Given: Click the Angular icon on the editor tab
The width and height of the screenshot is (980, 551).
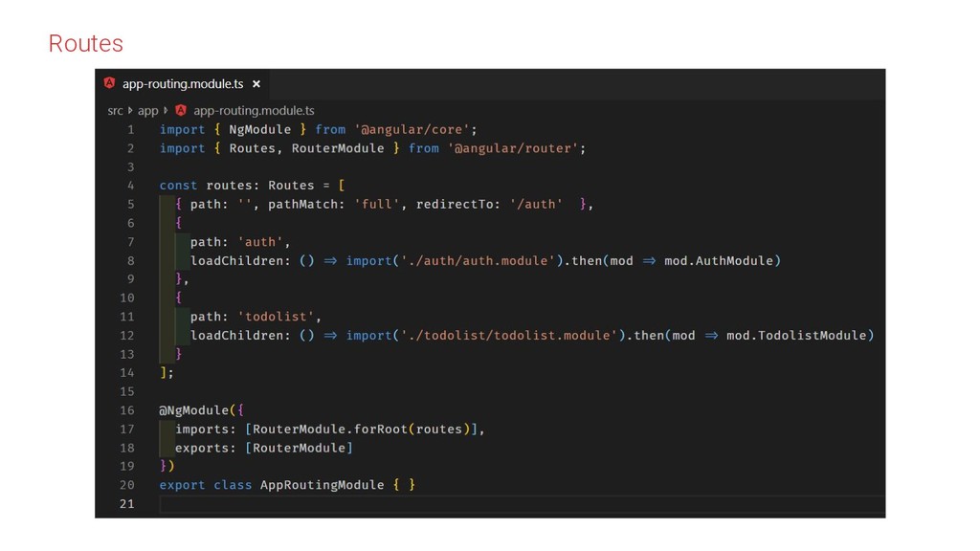Looking at the screenshot, I should (109, 83).
